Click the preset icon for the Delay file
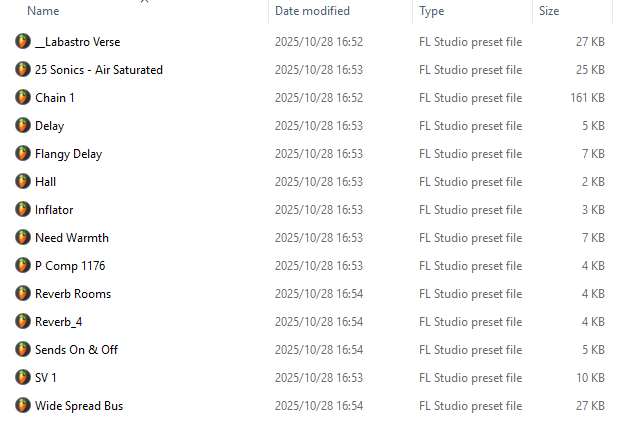The width and height of the screenshot is (624, 422). (x=23, y=125)
